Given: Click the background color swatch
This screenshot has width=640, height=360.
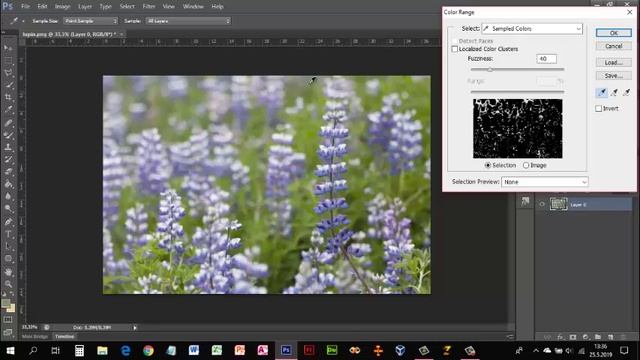Looking at the screenshot, I should pyautogui.click(x=11, y=309).
